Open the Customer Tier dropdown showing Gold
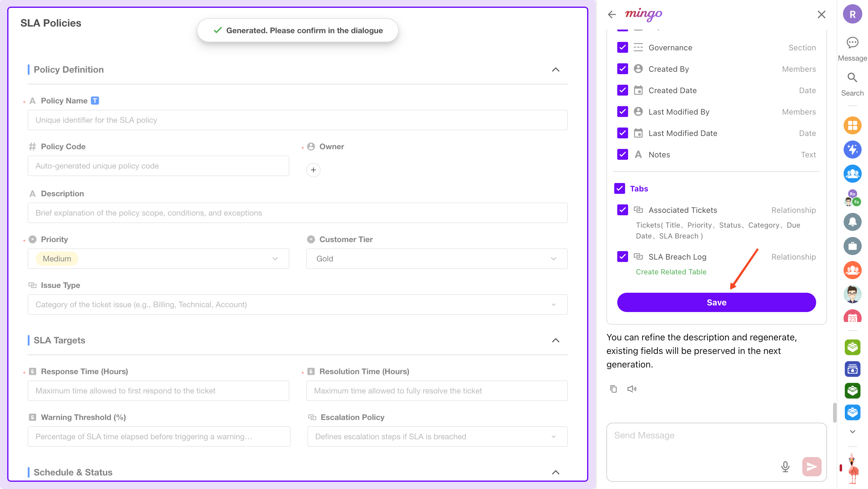 point(437,258)
